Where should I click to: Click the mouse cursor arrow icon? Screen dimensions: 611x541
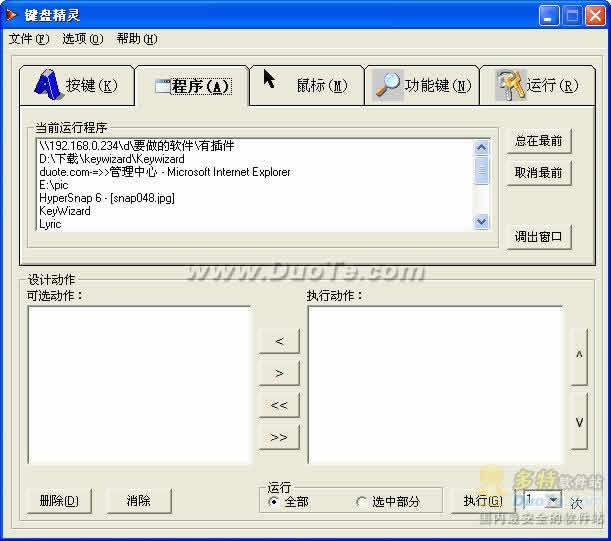(269, 78)
